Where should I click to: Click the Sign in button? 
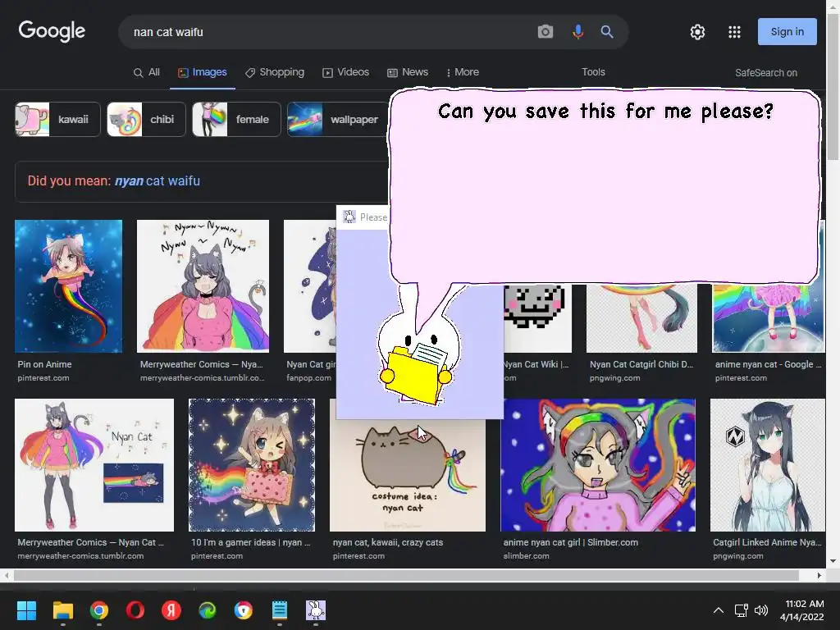pos(787,32)
